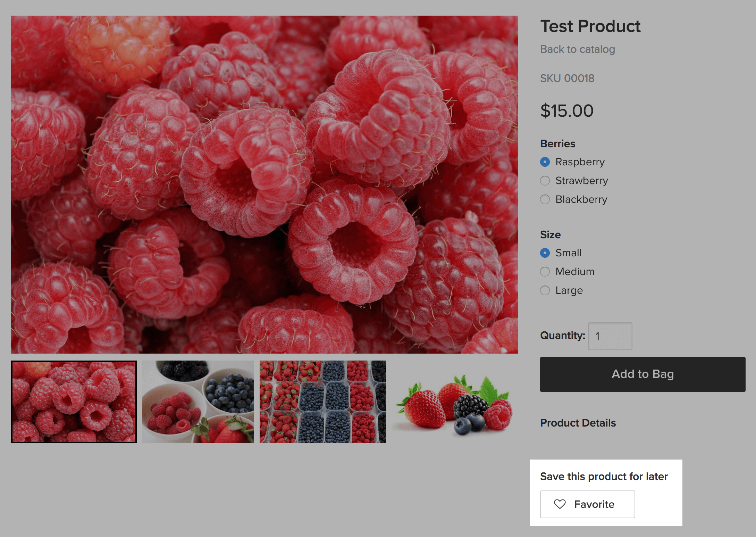Screen dimensions: 756x537
Task: Click the heart icon on Favorite button
Action: 560,504
